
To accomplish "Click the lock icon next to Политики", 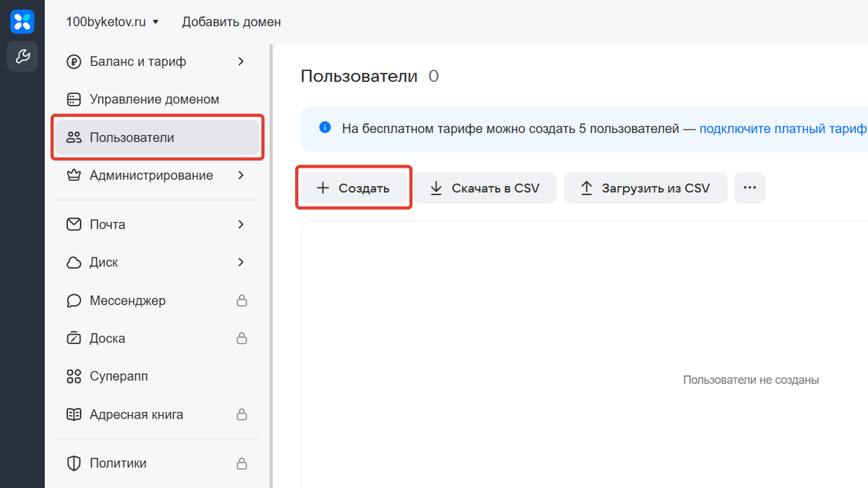I will 243,463.
